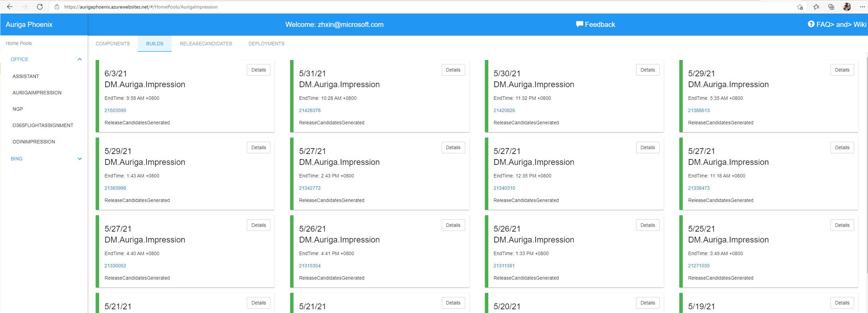Open build link 21428378

tap(310, 110)
